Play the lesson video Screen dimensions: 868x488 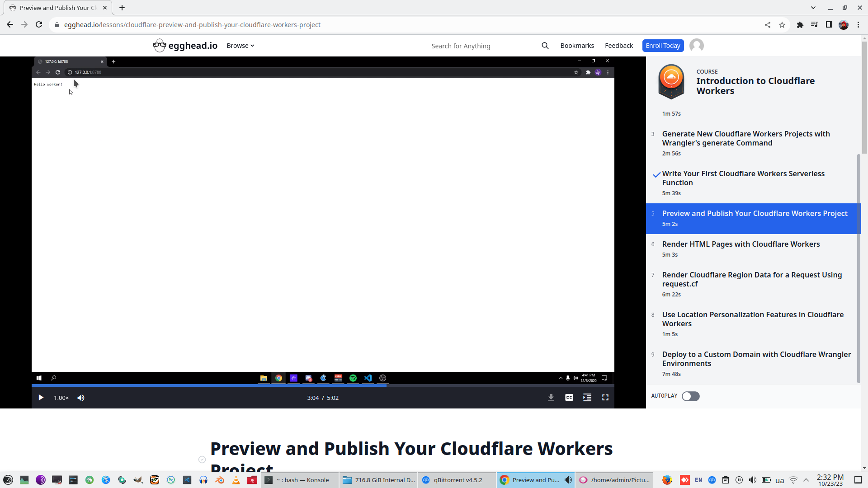coord(41,398)
